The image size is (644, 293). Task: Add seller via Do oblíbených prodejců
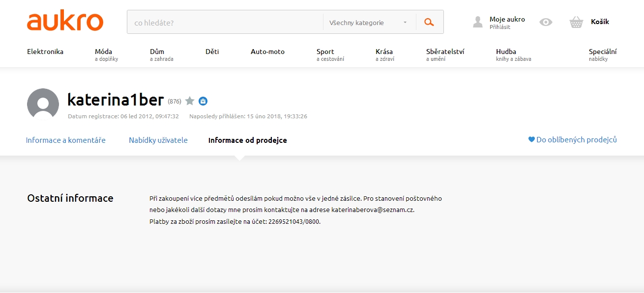point(576,140)
